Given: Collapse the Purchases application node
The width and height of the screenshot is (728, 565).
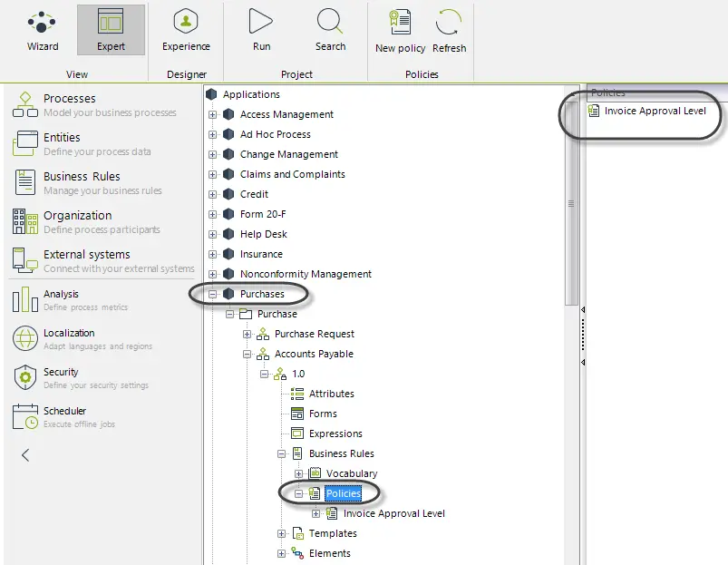Looking at the screenshot, I should [213, 295].
